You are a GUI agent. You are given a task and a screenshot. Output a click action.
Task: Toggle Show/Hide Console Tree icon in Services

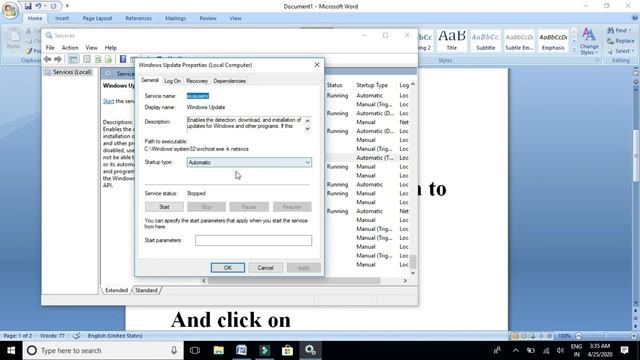pyautogui.click(x=73, y=60)
